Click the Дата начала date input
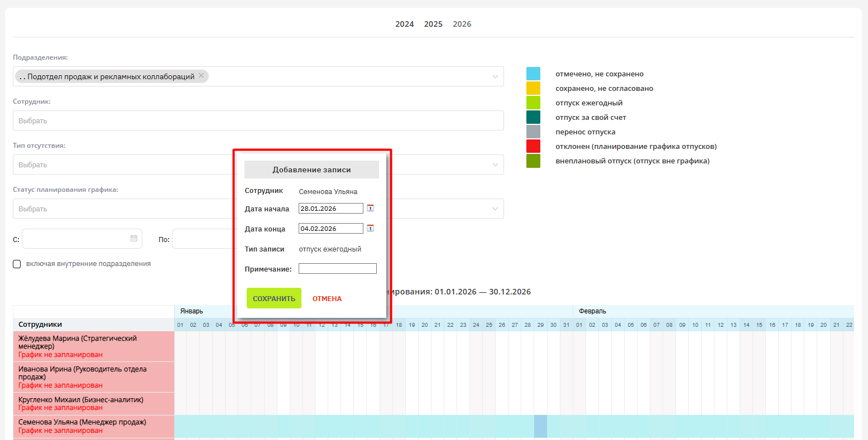 click(x=330, y=209)
